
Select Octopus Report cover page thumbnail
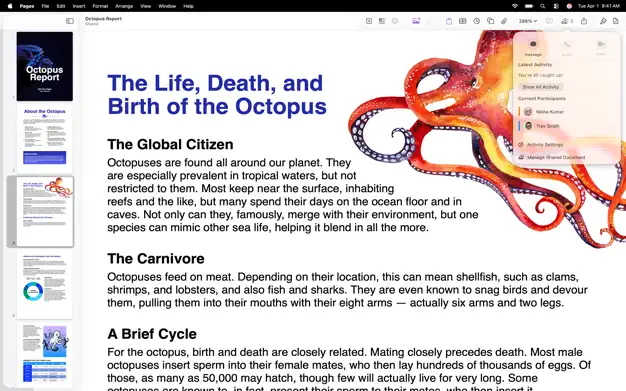(x=45, y=66)
